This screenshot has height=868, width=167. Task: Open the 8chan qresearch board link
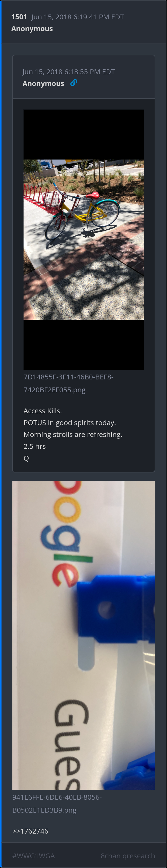pos(128,856)
